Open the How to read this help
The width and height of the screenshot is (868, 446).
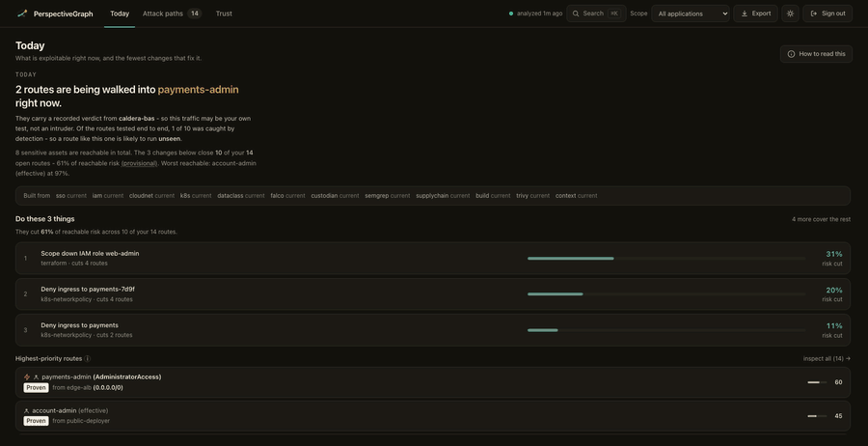(x=817, y=54)
